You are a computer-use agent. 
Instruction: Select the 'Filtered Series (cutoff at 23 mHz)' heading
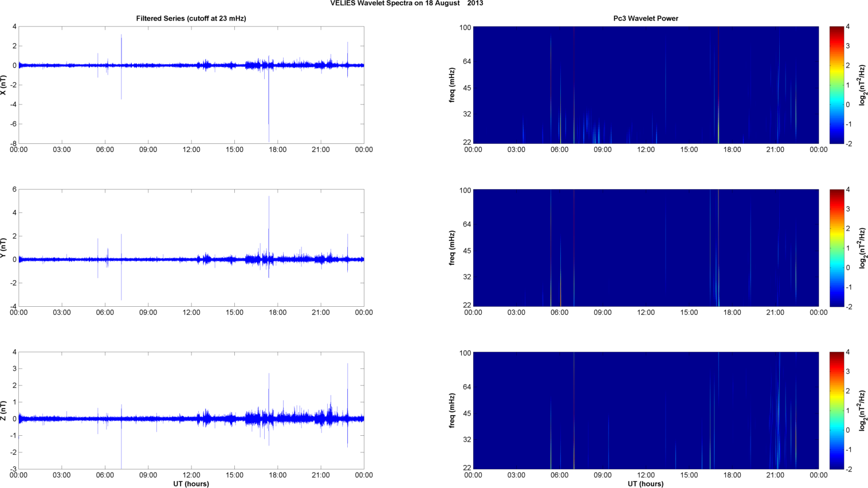tap(191, 18)
